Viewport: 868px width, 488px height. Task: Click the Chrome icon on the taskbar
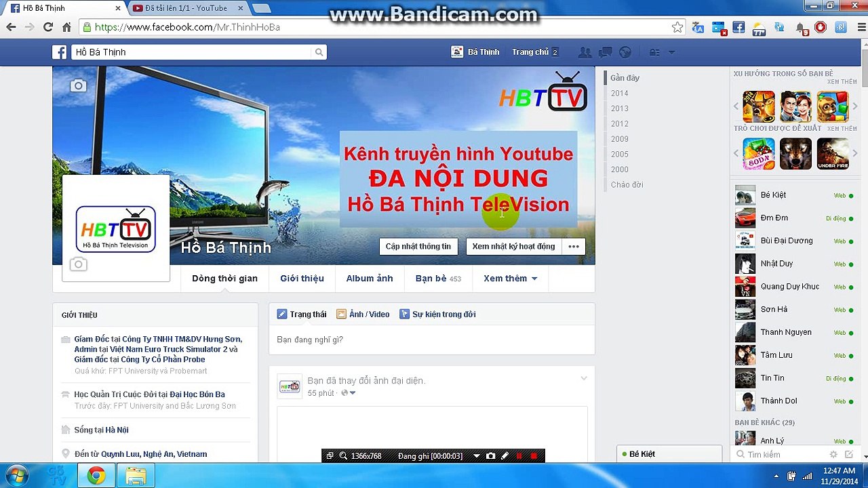[96, 476]
